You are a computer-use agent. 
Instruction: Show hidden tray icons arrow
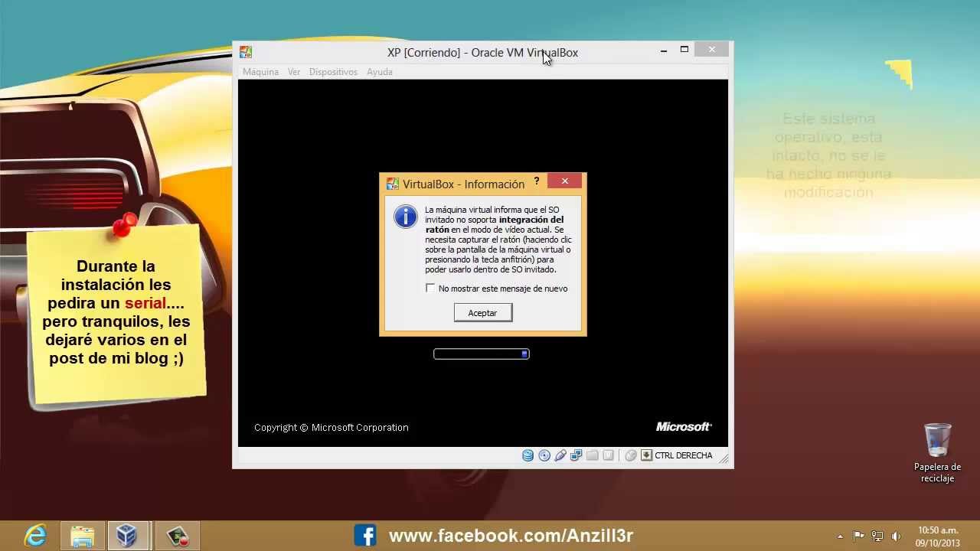[x=840, y=536]
